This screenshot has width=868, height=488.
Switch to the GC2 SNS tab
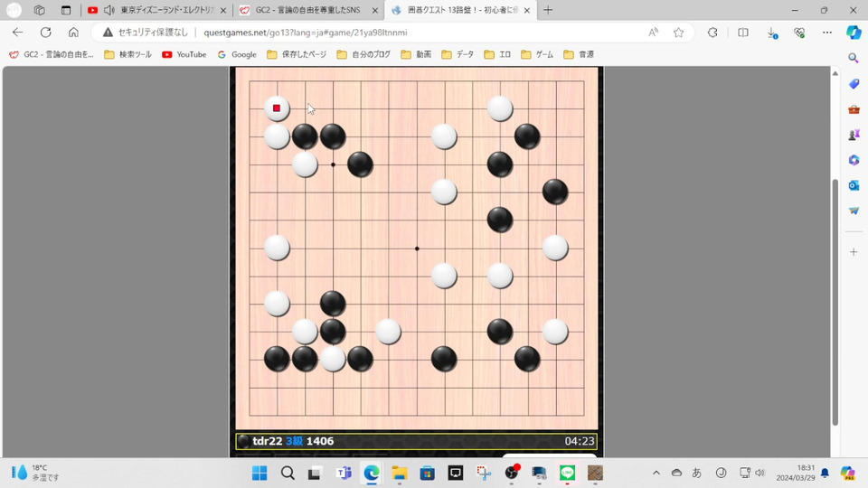coord(307,10)
